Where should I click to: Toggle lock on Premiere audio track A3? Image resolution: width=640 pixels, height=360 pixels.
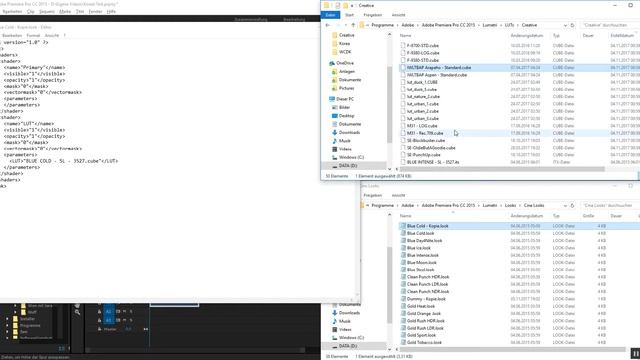point(99,320)
